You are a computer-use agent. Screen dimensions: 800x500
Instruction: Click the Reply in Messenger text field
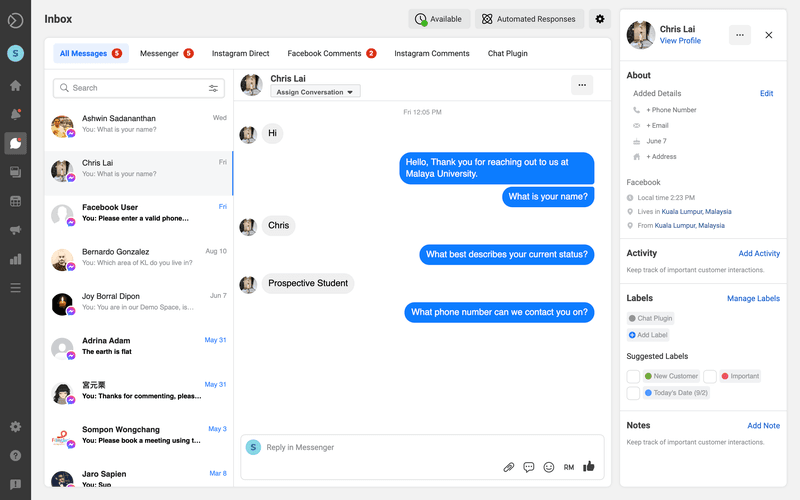(x=380, y=447)
